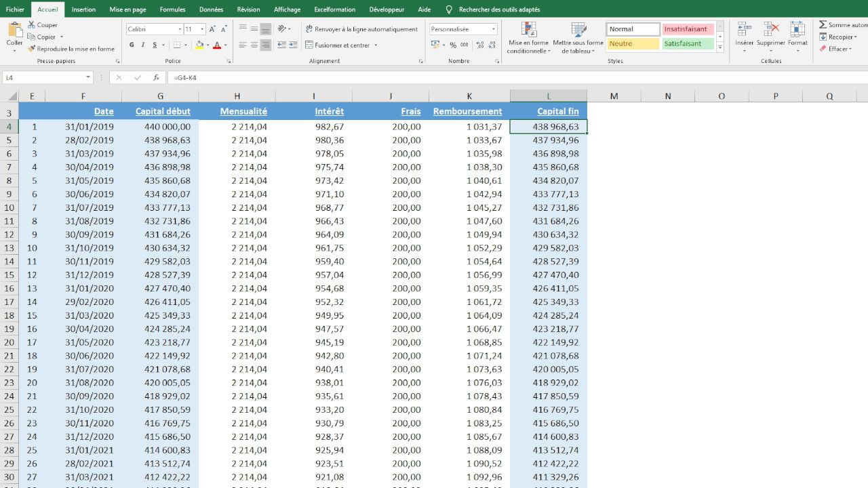Click the increase font size icon
The height and width of the screenshot is (488, 868).
click(x=212, y=29)
